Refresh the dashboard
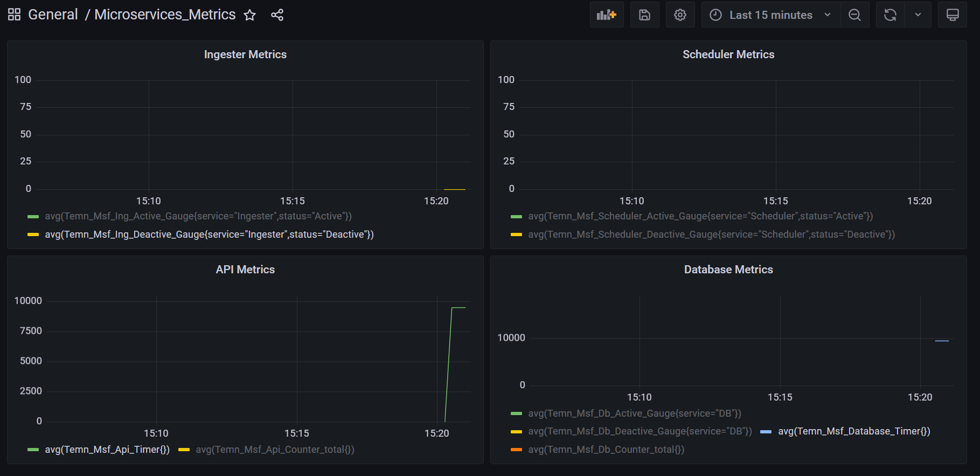980x476 pixels. (x=890, y=15)
